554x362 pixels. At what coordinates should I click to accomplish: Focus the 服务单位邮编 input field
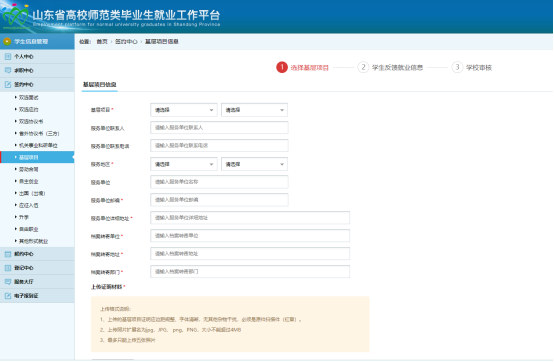219,200
